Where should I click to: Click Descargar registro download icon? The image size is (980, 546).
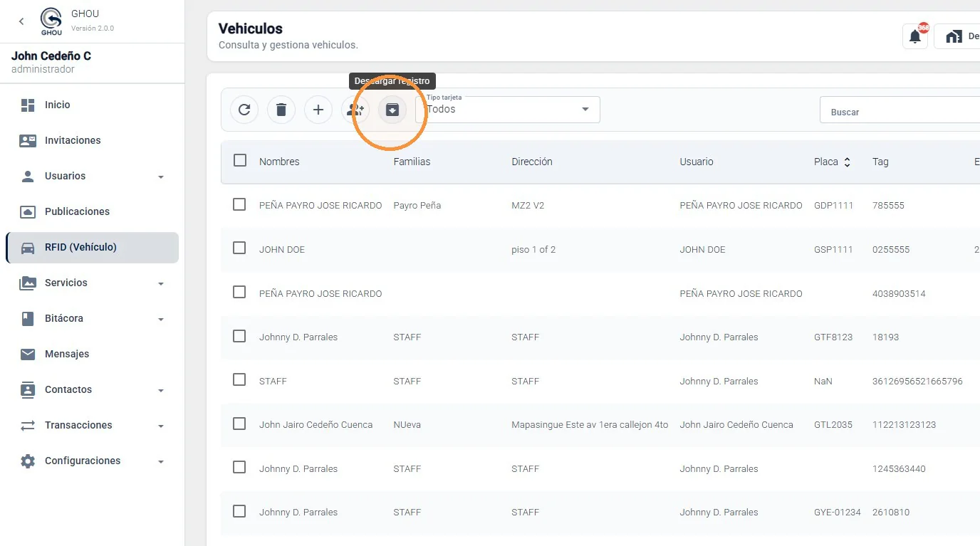pyautogui.click(x=392, y=110)
